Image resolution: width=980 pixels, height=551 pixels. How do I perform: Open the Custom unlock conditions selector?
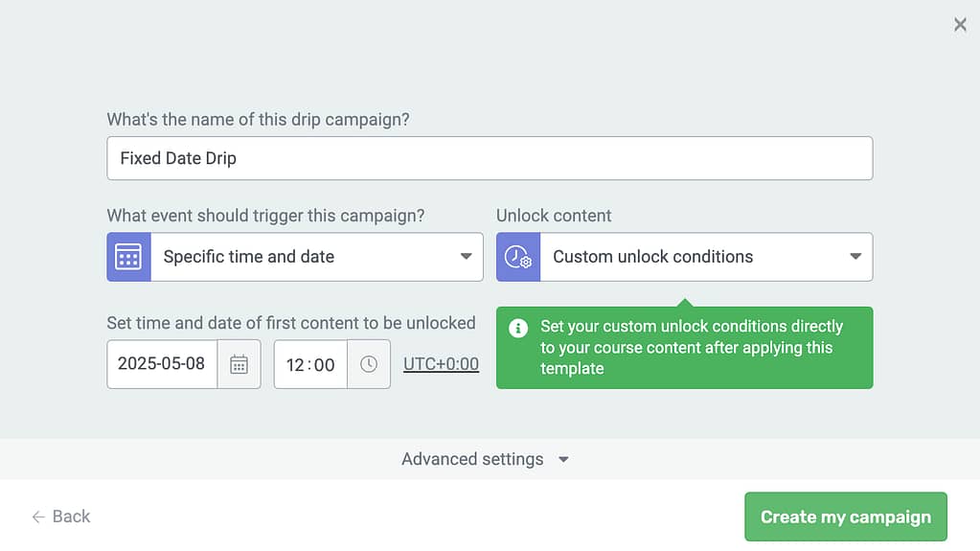click(684, 257)
